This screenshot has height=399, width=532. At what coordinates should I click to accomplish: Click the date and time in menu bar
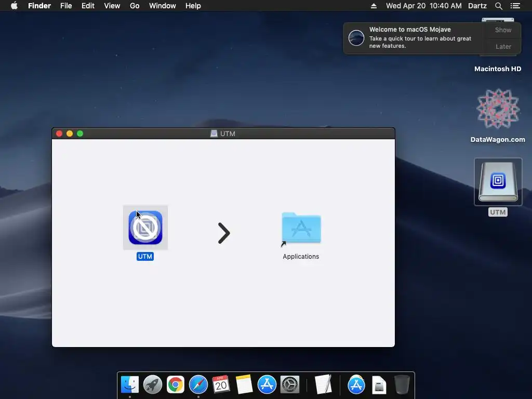click(424, 6)
